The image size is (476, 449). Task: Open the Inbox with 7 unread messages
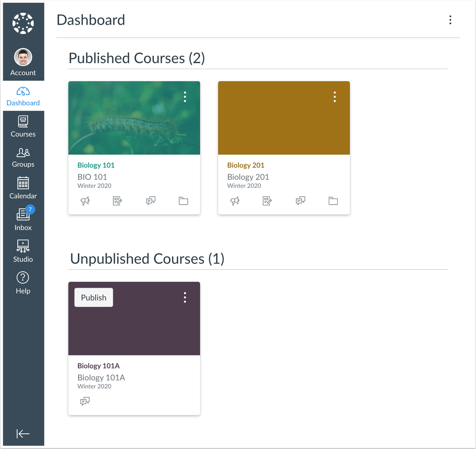[x=23, y=218]
